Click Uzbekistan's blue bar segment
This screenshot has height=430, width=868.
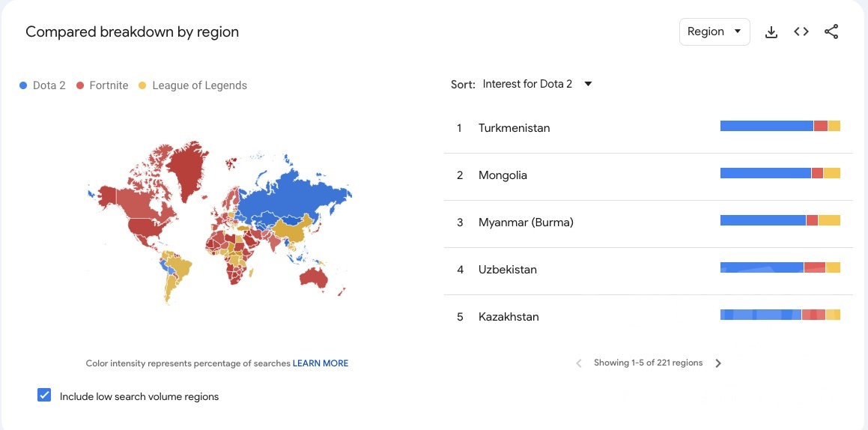[760, 267]
